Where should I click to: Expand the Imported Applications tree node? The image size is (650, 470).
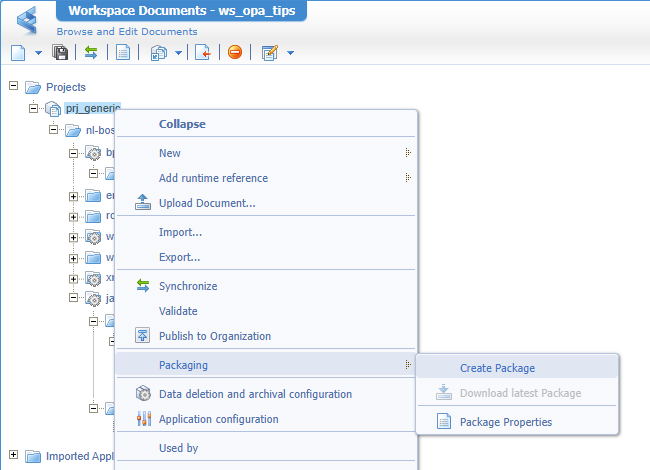[14, 455]
